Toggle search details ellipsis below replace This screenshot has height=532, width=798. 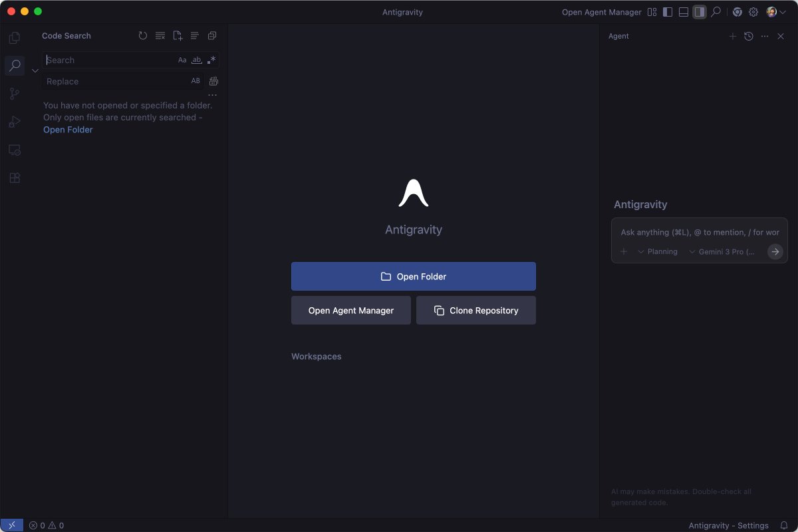(213, 95)
